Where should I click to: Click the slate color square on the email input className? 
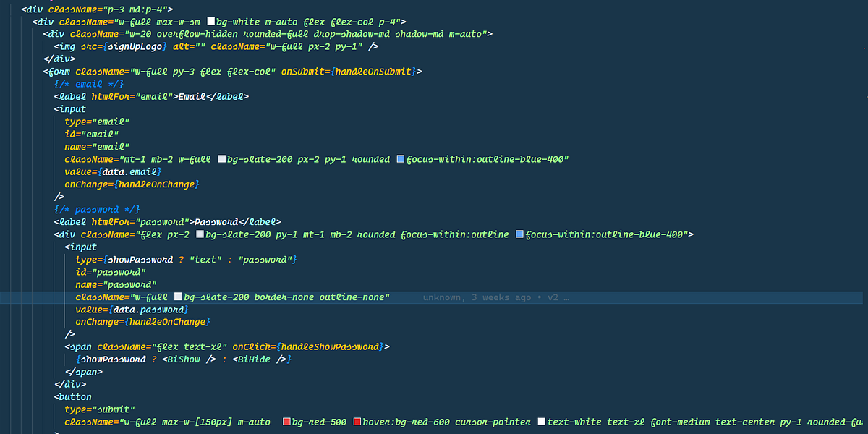[221, 159]
